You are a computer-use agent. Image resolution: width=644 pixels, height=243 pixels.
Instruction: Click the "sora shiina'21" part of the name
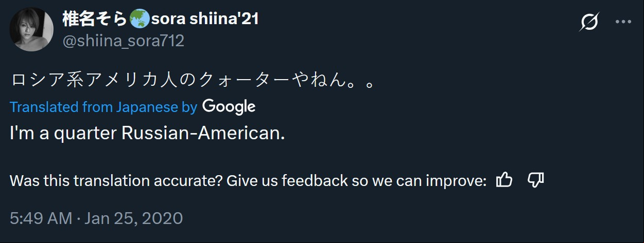point(205,20)
